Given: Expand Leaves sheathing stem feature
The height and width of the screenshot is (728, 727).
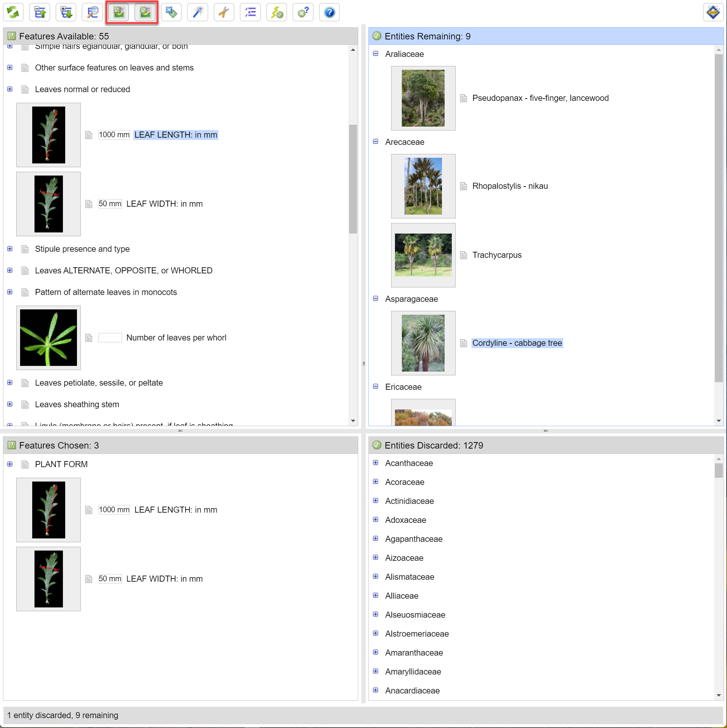Looking at the screenshot, I should click(10, 404).
